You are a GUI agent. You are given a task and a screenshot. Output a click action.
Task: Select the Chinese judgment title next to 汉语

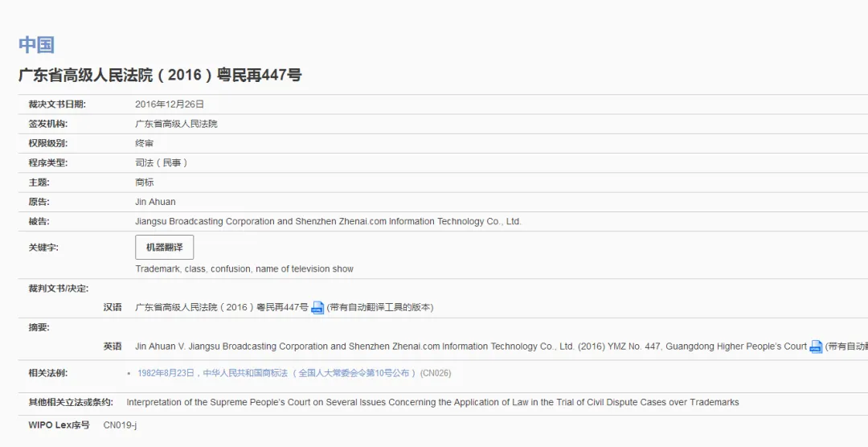point(222,307)
